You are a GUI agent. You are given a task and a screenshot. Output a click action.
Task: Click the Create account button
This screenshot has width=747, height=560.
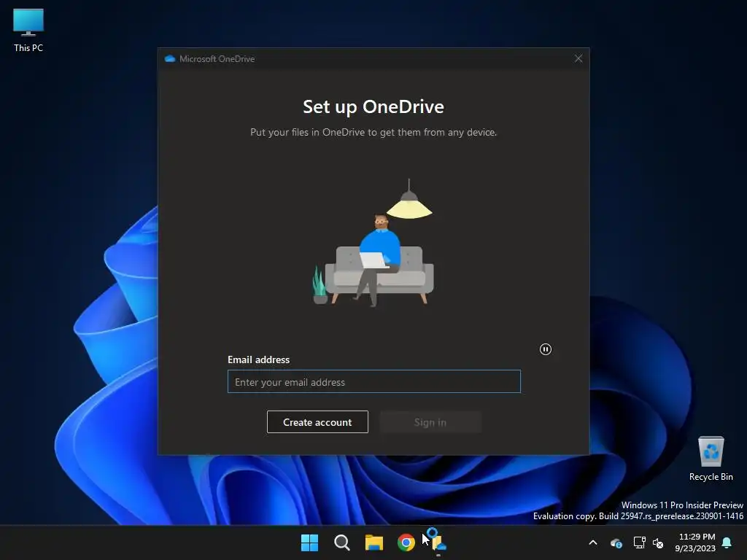click(317, 422)
